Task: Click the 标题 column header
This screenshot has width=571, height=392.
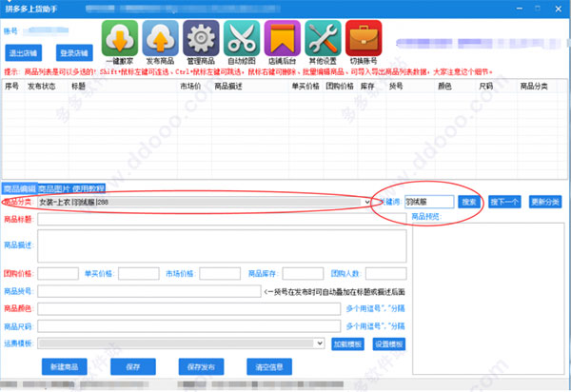Action: (78, 87)
